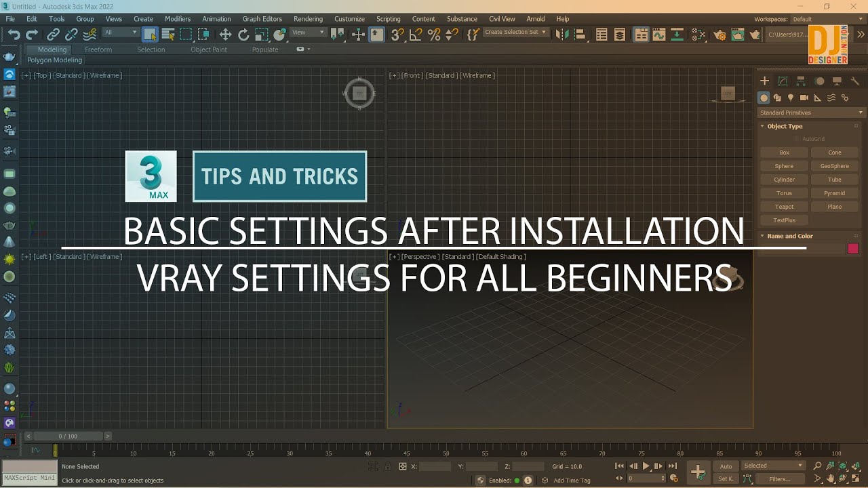
Task: Select the Unlink Selection tool
Action: pyautogui.click(x=71, y=35)
